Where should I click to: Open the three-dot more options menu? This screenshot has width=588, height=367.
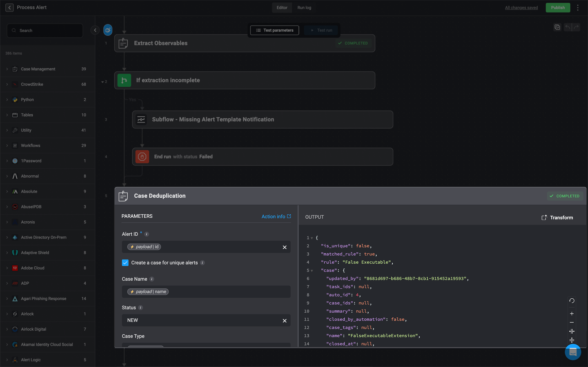(x=578, y=7)
